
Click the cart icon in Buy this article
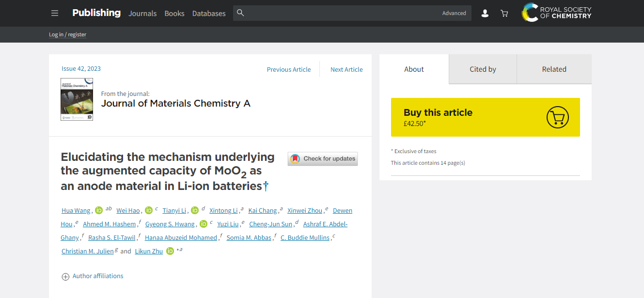558,117
